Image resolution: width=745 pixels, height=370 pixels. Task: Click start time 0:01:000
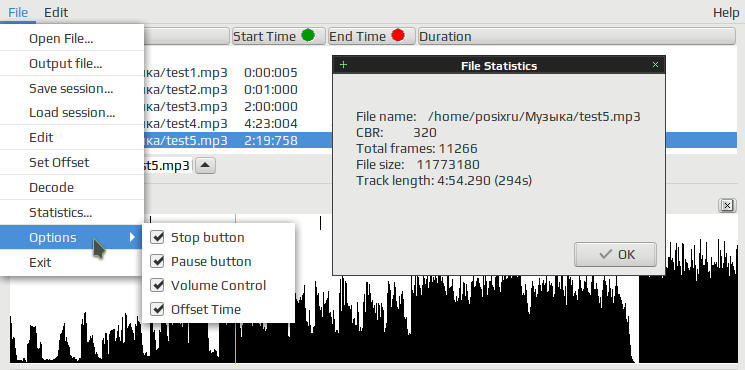(x=271, y=90)
